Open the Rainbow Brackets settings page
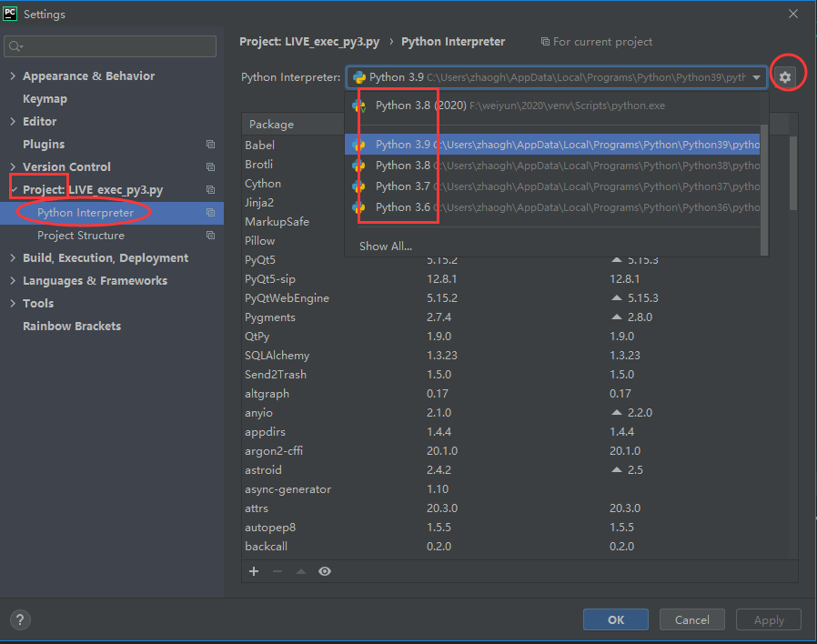 pos(72,327)
